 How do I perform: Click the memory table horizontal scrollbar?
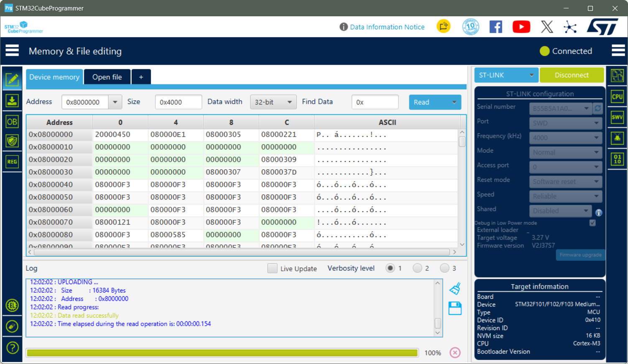[243, 252]
